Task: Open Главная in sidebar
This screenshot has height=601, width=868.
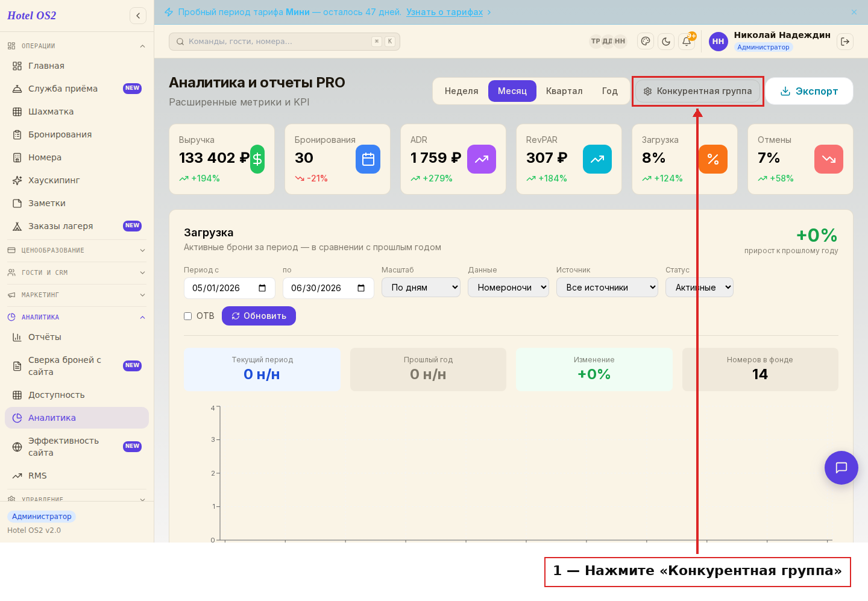Action: [x=77, y=66]
